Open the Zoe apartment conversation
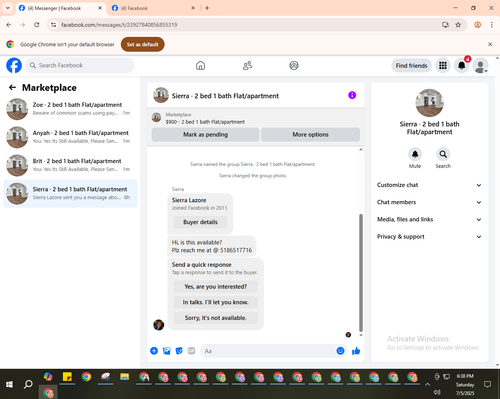The image size is (500, 399). [70, 109]
